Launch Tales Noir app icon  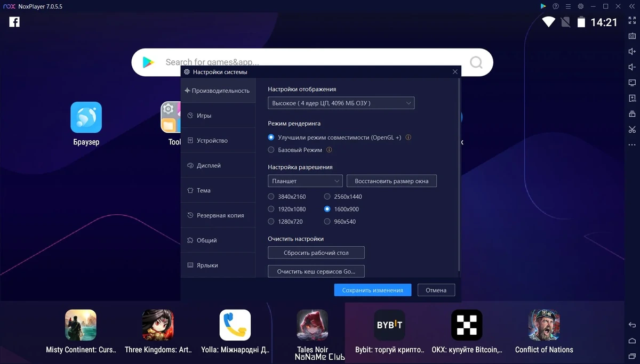pyautogui.click(x=313, y=325)
